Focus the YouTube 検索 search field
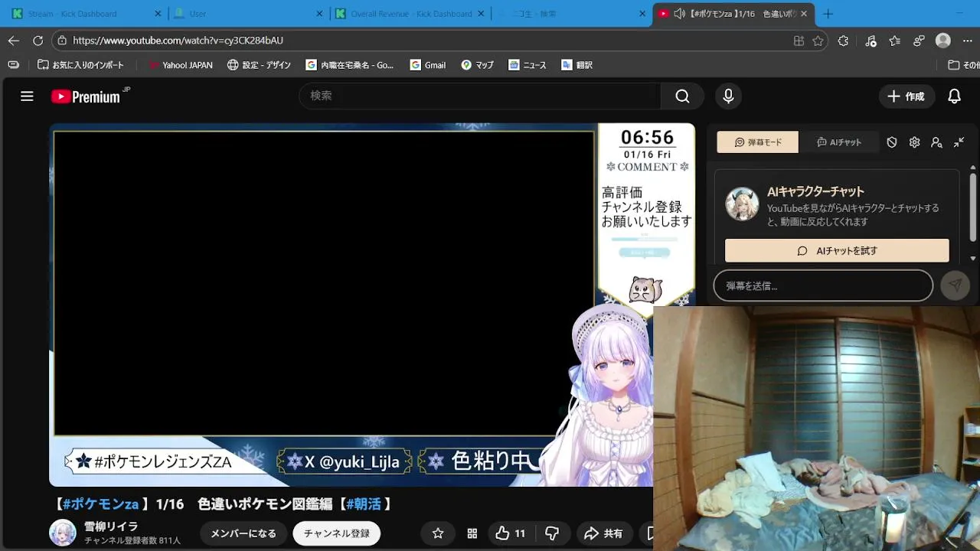The width and height of the screenshot is (980, 551). pyautogui.click(x=480, y=96)
